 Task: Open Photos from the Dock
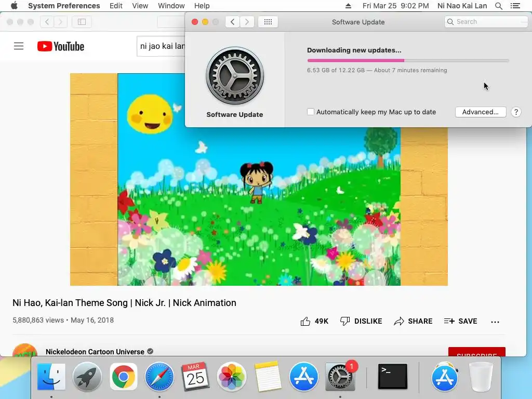pyautogui.click(x=231, y=377)
